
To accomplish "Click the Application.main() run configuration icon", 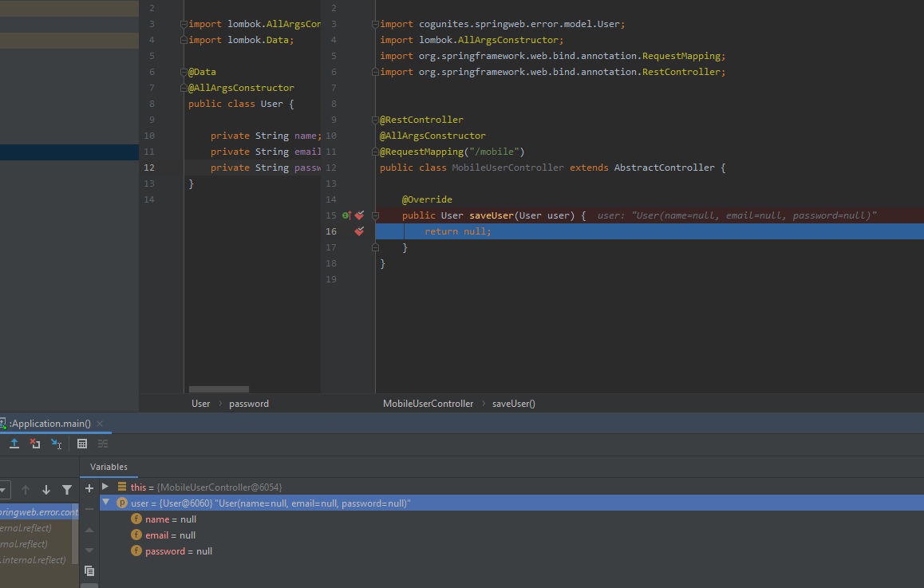I will point(3,424).
